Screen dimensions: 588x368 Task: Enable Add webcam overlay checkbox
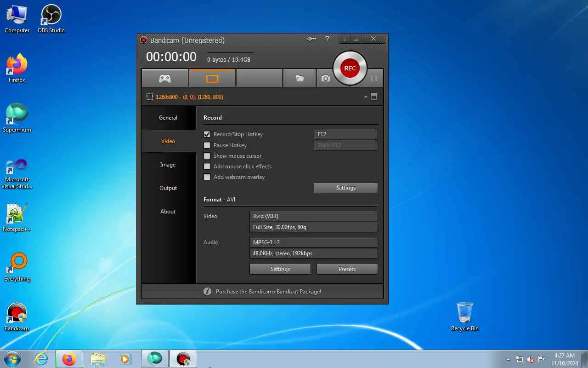(207, 177)
